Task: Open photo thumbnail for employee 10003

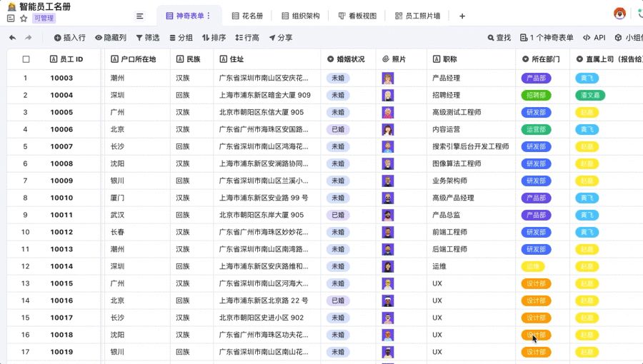Action: [x=387, y=79]
